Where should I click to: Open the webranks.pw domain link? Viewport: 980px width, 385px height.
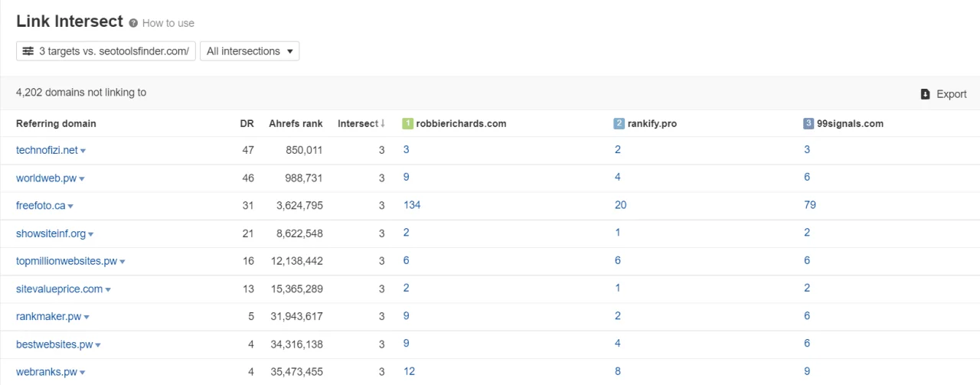tap(47, 372)
